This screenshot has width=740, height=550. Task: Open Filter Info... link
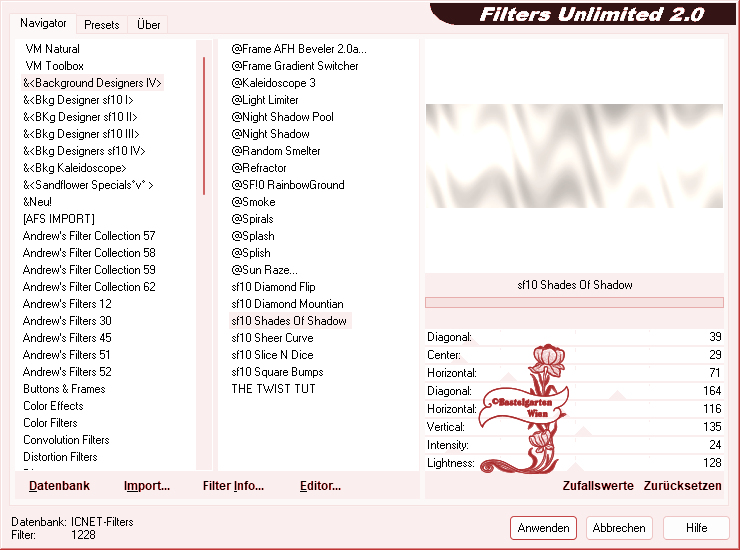233,486
